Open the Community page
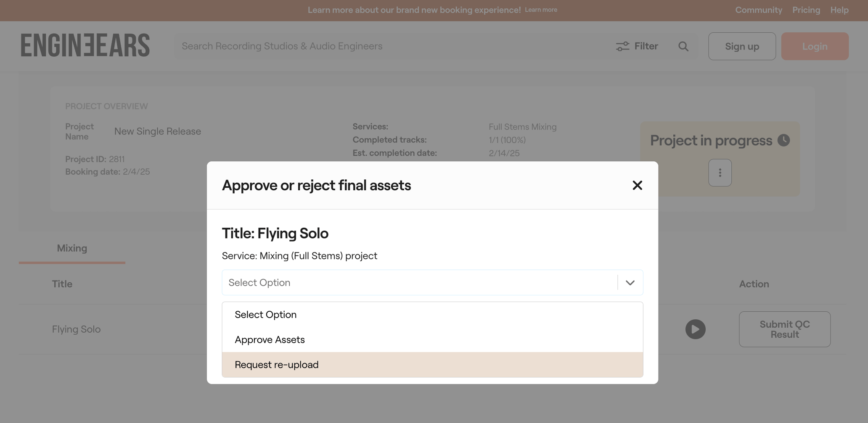 coord(758,10)
